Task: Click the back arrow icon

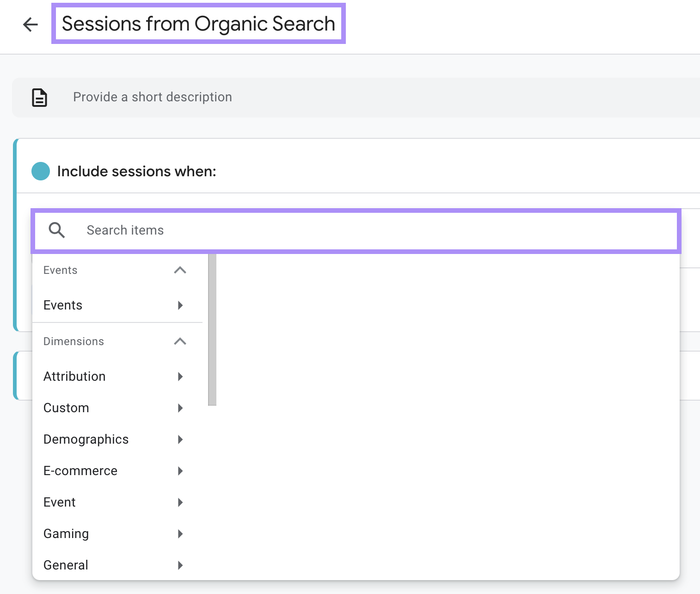Action: [x=30, y=25]
